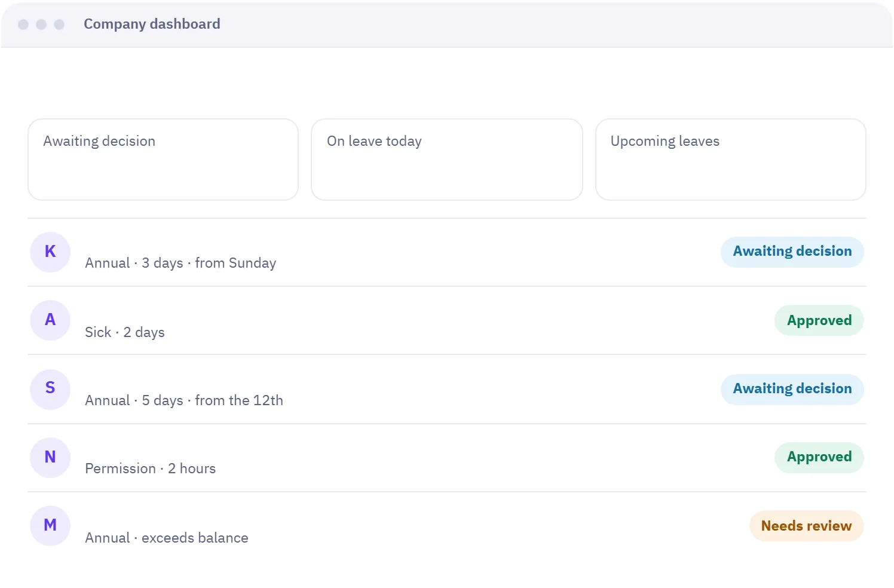Screen dimensions: 894x588
Task: Click the A avatar icon
Action: pyautogui.click(x=50, y=320)
